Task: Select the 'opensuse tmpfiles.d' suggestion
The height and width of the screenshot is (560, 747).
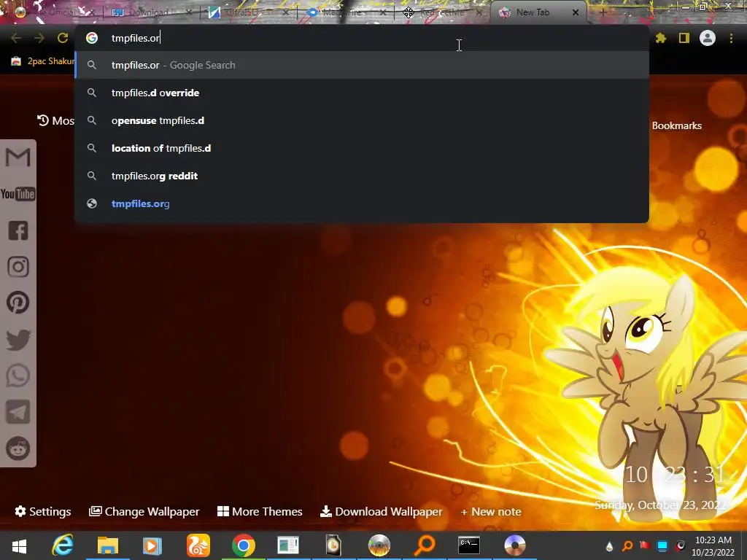Action: point(362,120)
